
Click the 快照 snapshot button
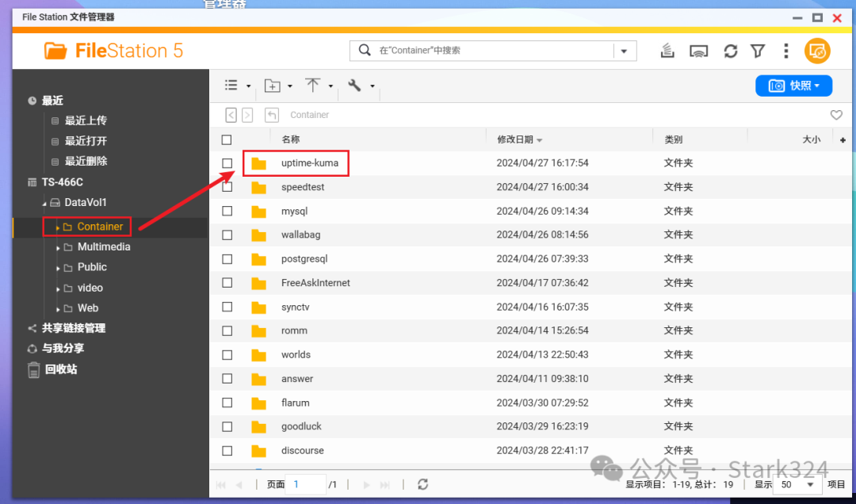click(793, 86)
